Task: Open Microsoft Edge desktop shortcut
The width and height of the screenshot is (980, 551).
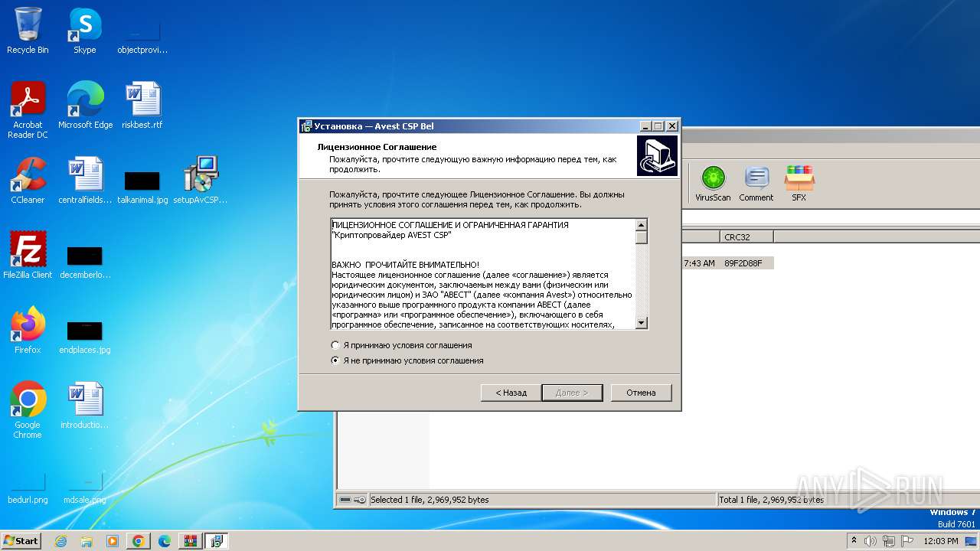Action: coord(85,106)
